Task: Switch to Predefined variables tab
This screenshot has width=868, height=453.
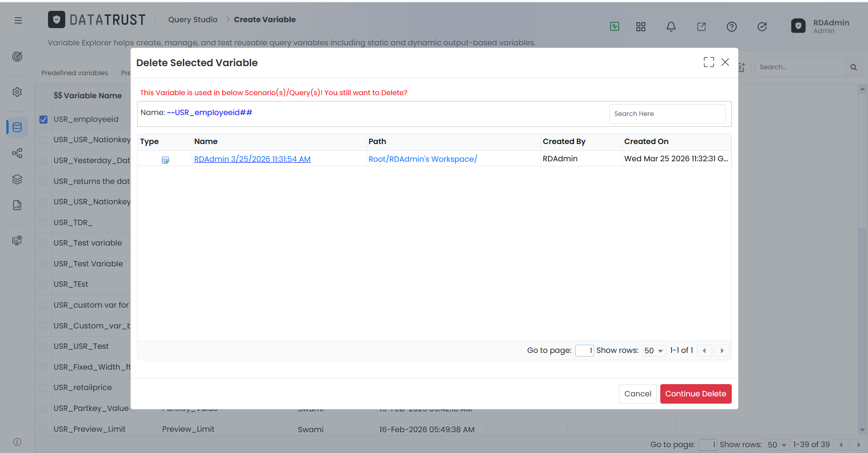Action: (x=75, y=73)
